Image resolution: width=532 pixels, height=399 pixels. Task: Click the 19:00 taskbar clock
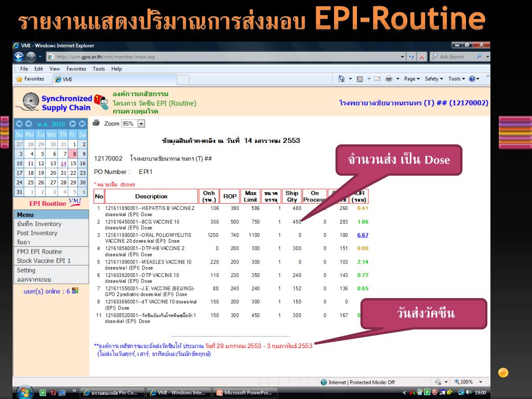click(481, 393)
